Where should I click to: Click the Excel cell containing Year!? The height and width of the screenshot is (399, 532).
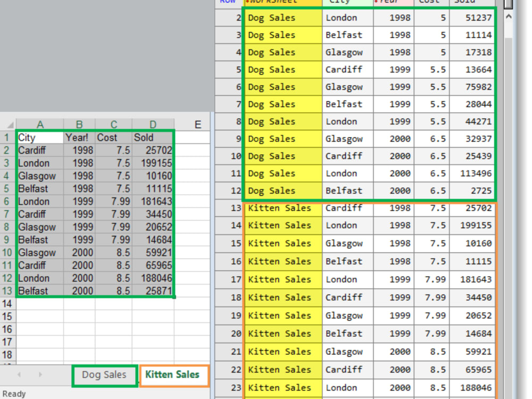(79, 137)
